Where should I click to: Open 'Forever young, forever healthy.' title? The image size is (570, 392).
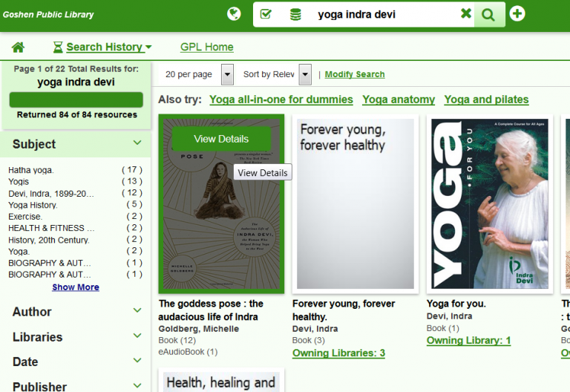click(344, 310)
